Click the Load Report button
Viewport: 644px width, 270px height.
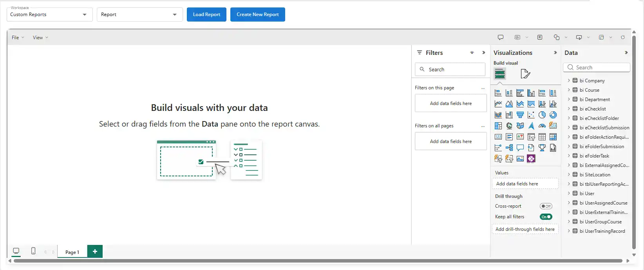click(x=206, y=14)
